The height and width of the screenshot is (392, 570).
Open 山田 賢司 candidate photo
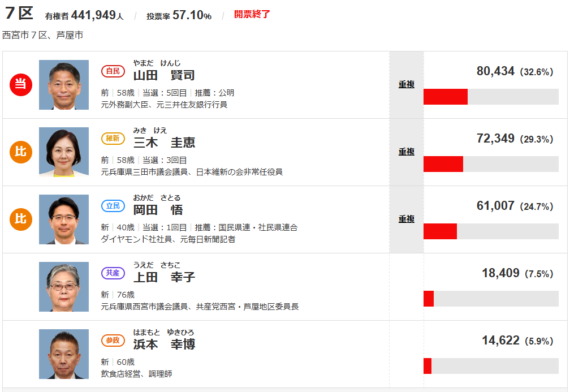click(64, 85)
